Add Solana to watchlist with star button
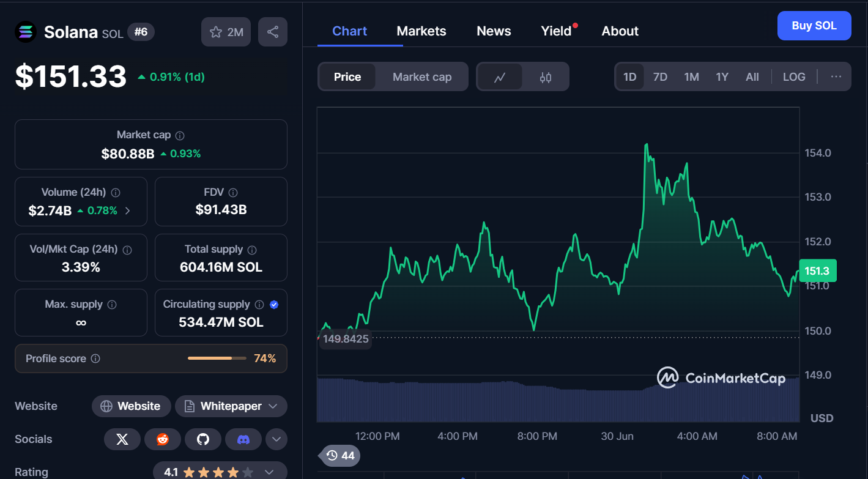This screenshot has width=868, height=479. [226, 32]
